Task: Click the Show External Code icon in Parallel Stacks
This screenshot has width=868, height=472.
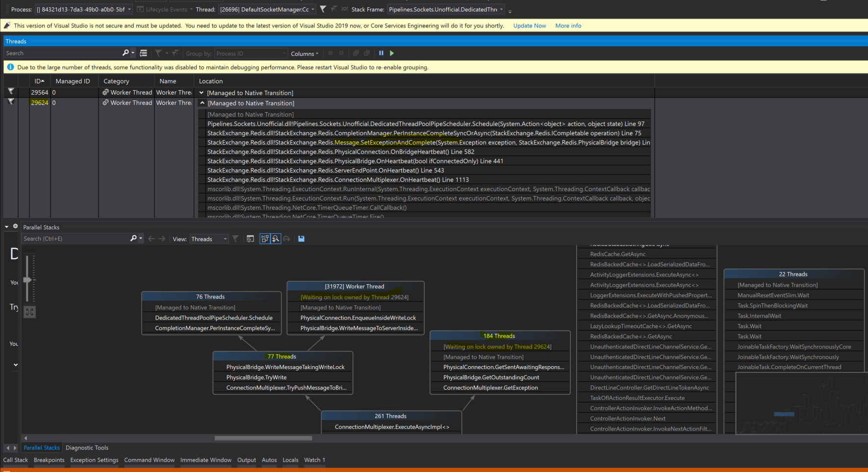Action: click(x=250, y=239)
